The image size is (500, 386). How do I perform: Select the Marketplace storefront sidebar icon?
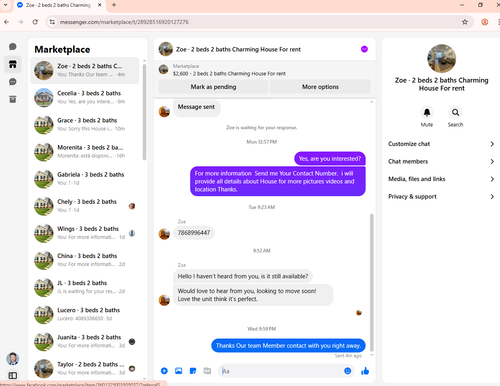click(13, 64)
